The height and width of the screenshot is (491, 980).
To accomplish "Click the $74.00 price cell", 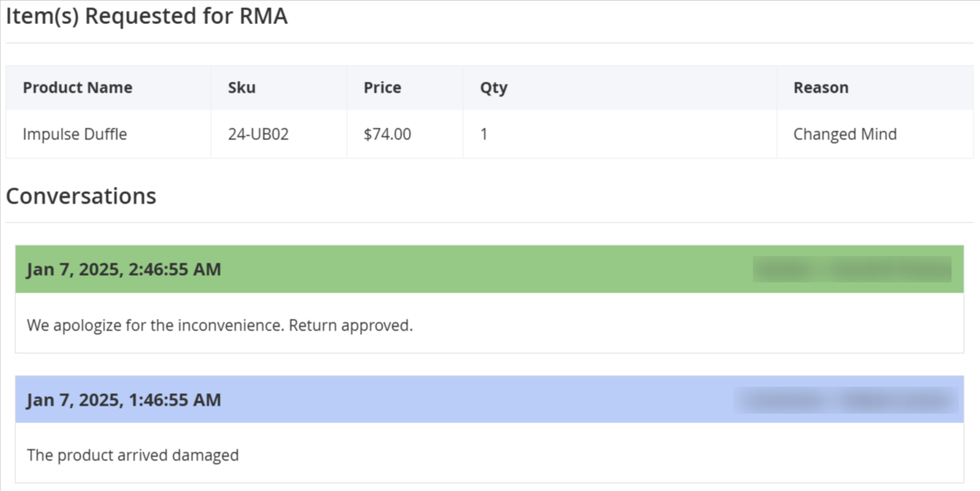I will pos(405,134).
